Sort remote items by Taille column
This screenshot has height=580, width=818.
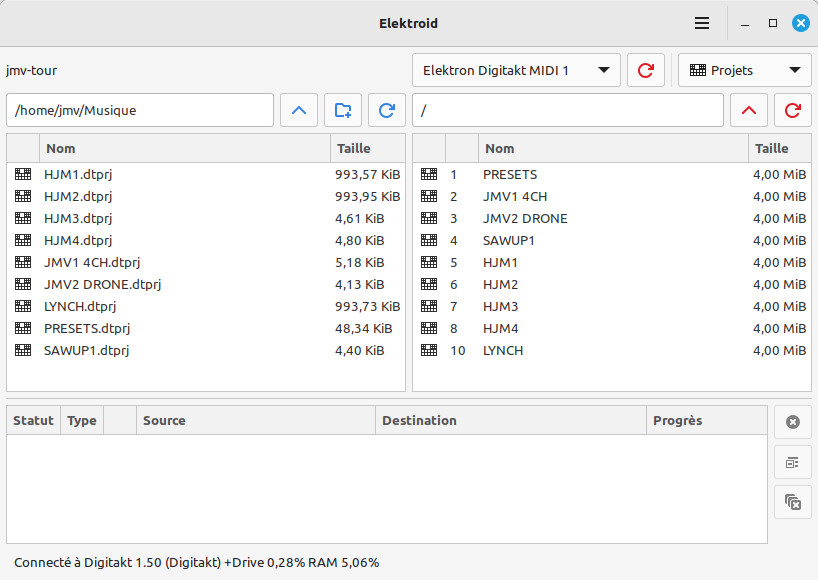pos(779,148)
